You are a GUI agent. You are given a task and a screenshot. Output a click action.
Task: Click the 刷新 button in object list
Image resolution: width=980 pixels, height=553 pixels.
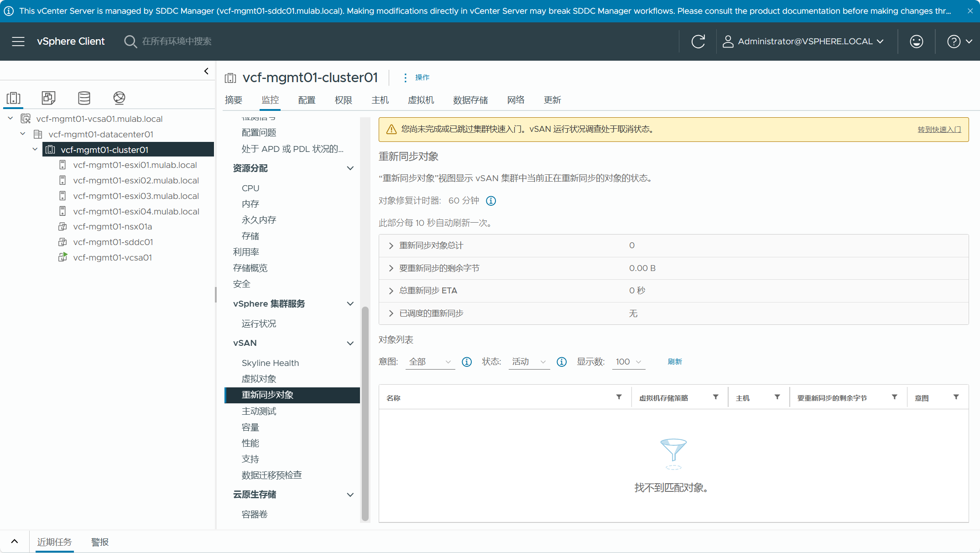[675, 362]
